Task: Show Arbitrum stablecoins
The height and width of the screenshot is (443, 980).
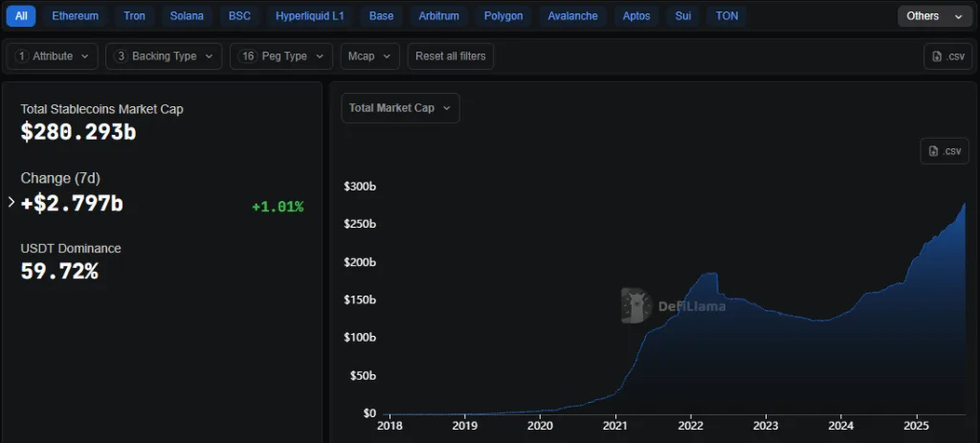Action: tap(438, 16)
